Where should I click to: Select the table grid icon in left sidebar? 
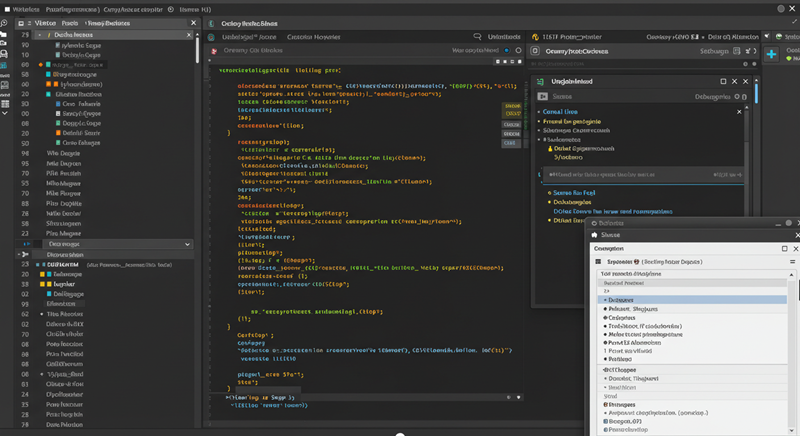5,104
